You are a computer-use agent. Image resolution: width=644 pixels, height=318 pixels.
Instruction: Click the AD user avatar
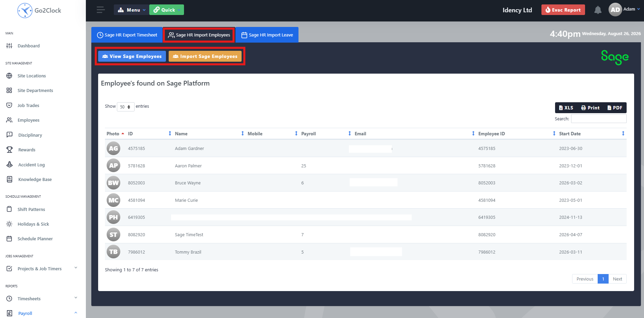[615, 10]
